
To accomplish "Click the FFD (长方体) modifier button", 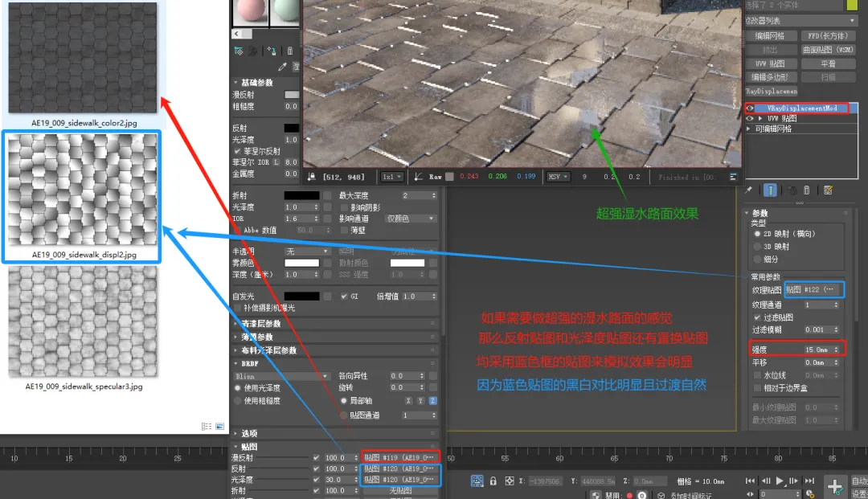I will pos(828,36).
